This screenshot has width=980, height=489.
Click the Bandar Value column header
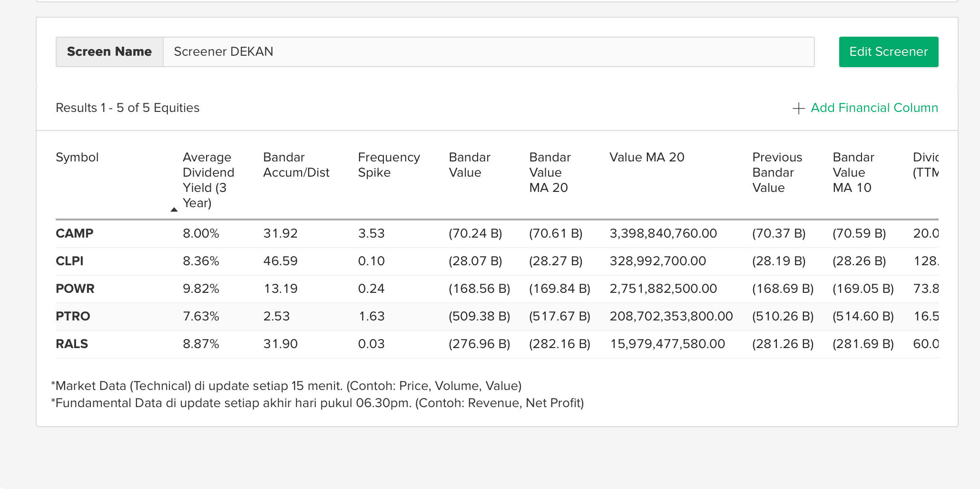coord(469,165)
